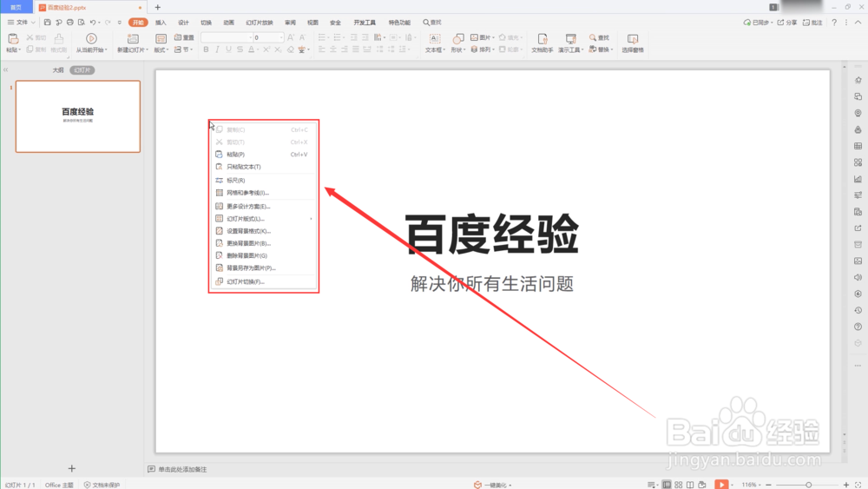The height and width of the screenshot is (489, 868).
Task: Click the zoom slider handle
Action: (808, 485)
